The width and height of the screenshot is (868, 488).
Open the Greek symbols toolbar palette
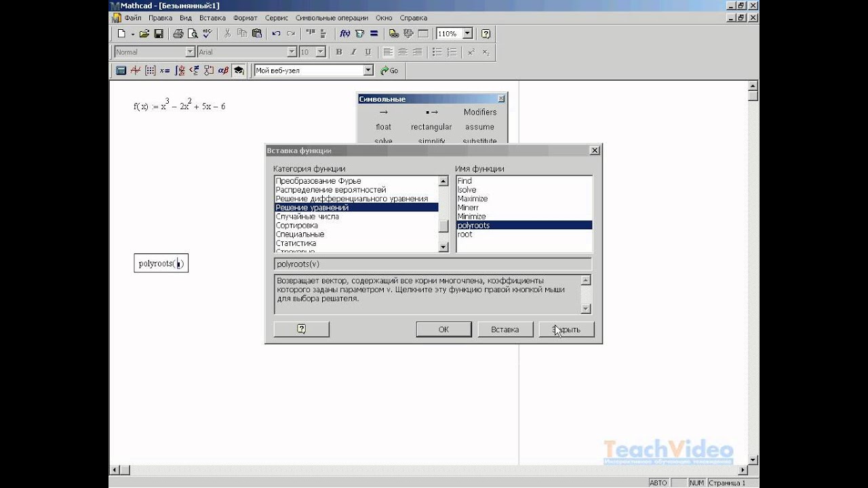224,70
